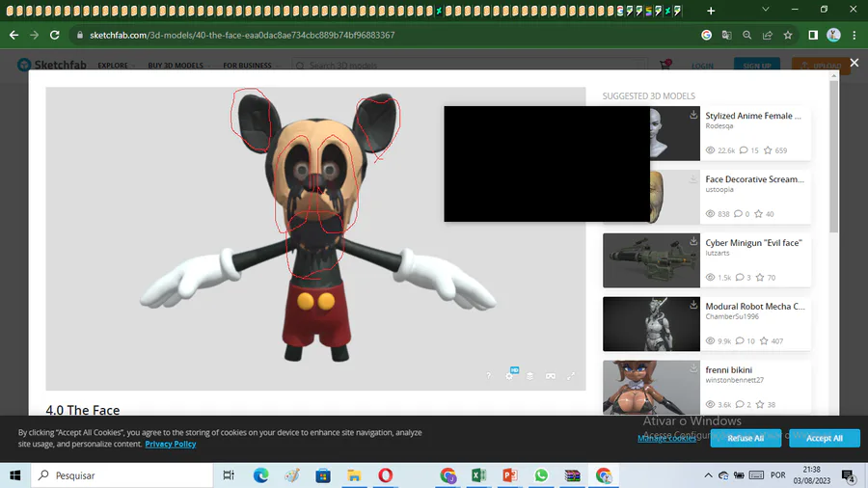Visit author Rodesqa's profile

(x=719, y=126)
